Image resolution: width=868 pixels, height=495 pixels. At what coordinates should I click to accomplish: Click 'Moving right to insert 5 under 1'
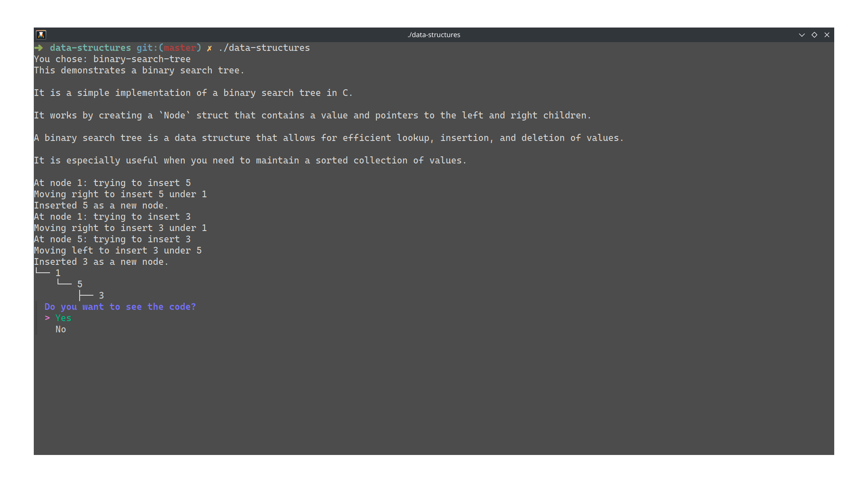pyautogui.click(x=120, y=194)
